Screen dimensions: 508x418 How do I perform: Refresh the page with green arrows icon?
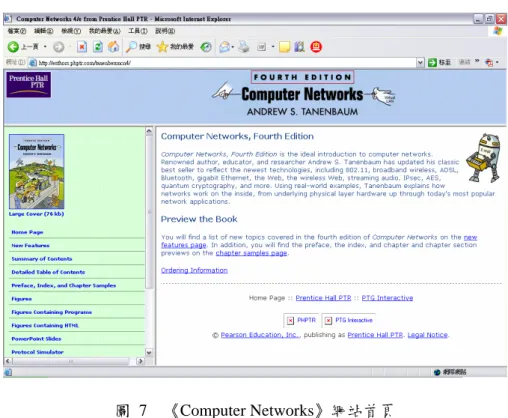(98, 47)
